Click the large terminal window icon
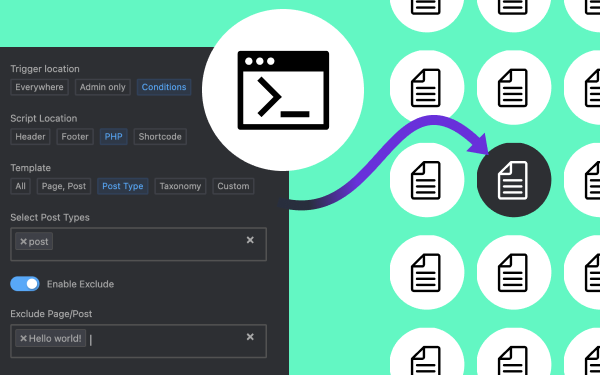 (283, 90)
